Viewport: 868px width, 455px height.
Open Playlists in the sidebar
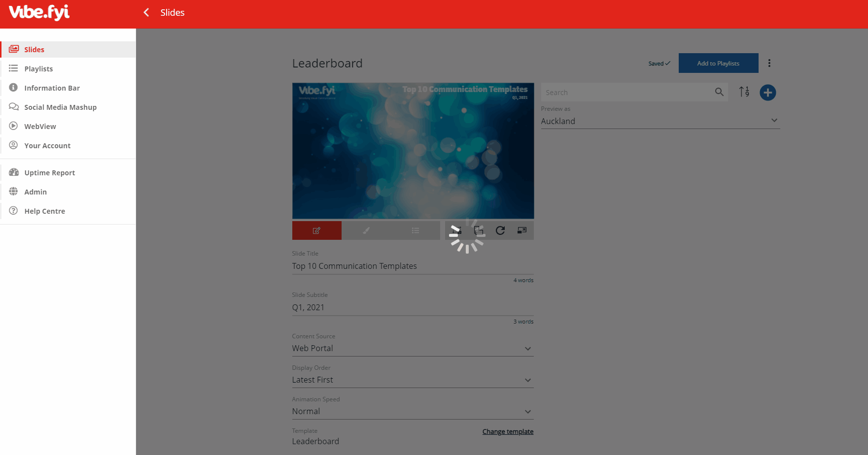tap(38, 69)
